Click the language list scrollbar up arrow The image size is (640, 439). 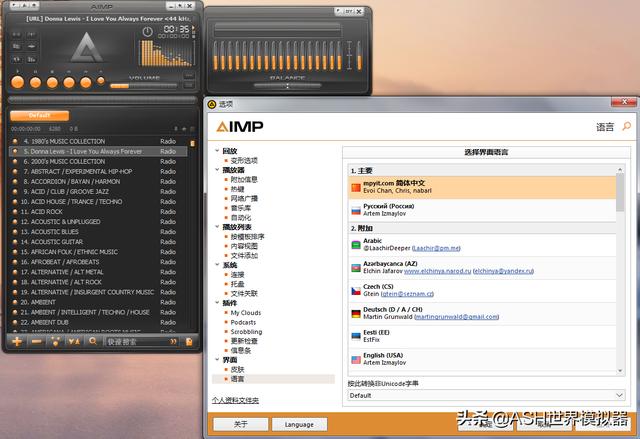[620, 169]
